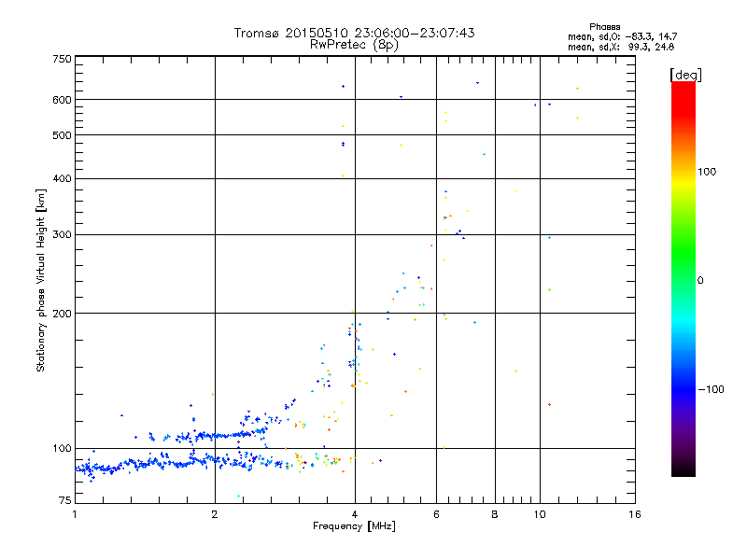The height and width of the screenshot is (560, 747).
Task: Click the '[deg]' colorbar unit label
Action: point(685,76)
